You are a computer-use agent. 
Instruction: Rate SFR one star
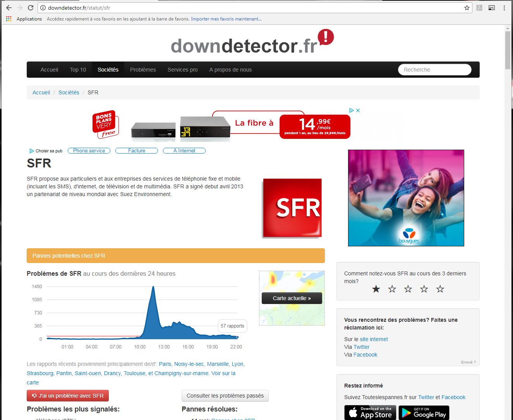point(376,289)
